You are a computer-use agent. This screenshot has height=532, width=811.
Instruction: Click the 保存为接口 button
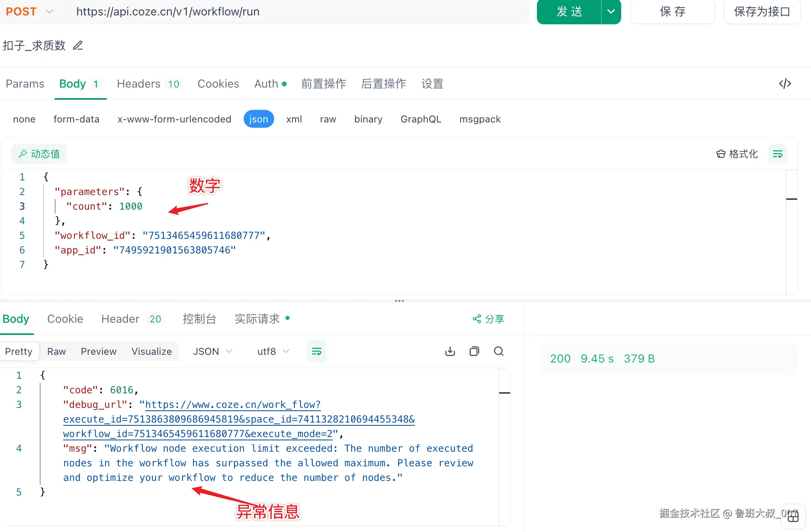[762, 11]
